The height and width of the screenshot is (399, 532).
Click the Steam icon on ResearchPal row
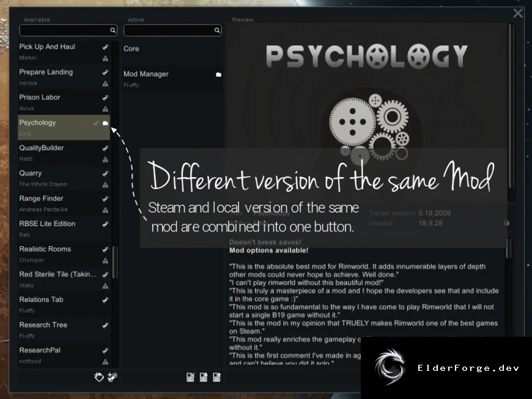[105, 351]
